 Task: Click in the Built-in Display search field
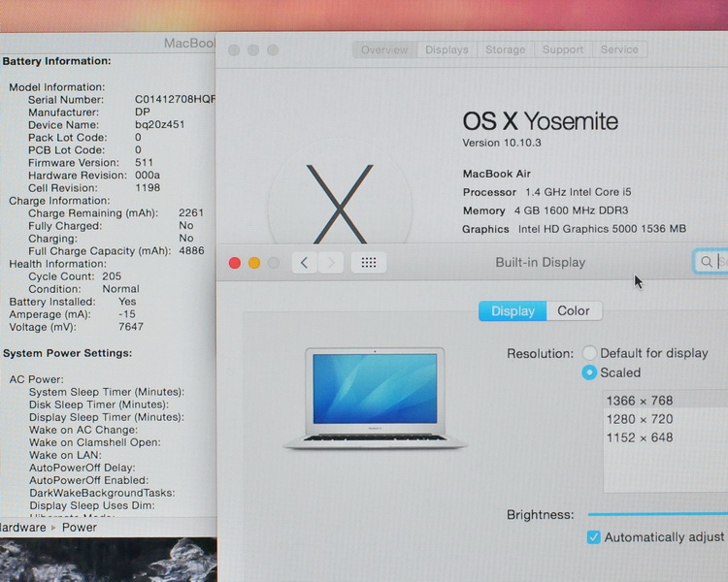[711, 262]
